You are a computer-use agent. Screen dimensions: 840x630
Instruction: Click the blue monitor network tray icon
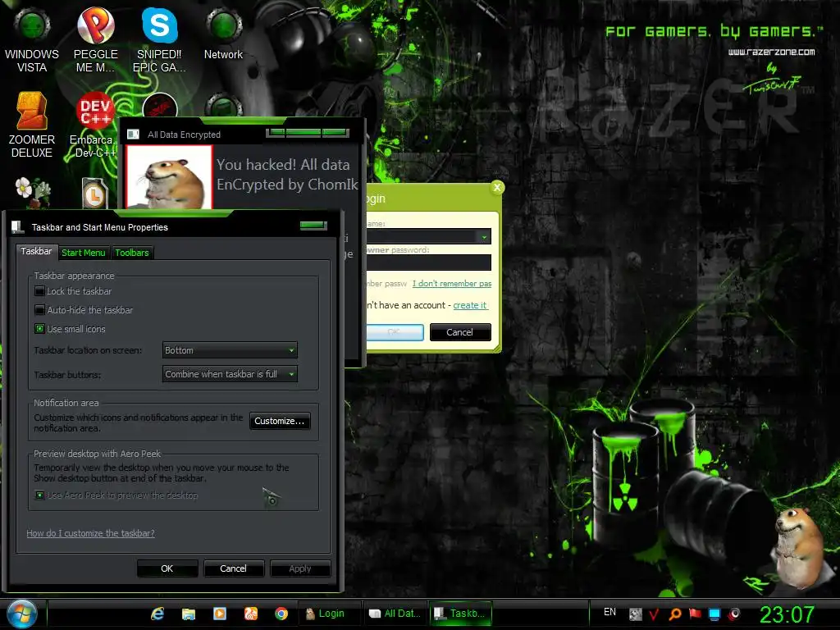(714, 614)
